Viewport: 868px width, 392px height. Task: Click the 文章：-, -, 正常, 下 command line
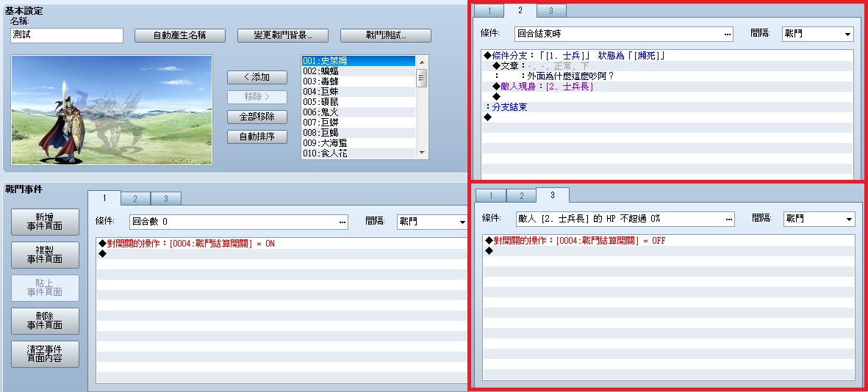click(x=667, y=66)
